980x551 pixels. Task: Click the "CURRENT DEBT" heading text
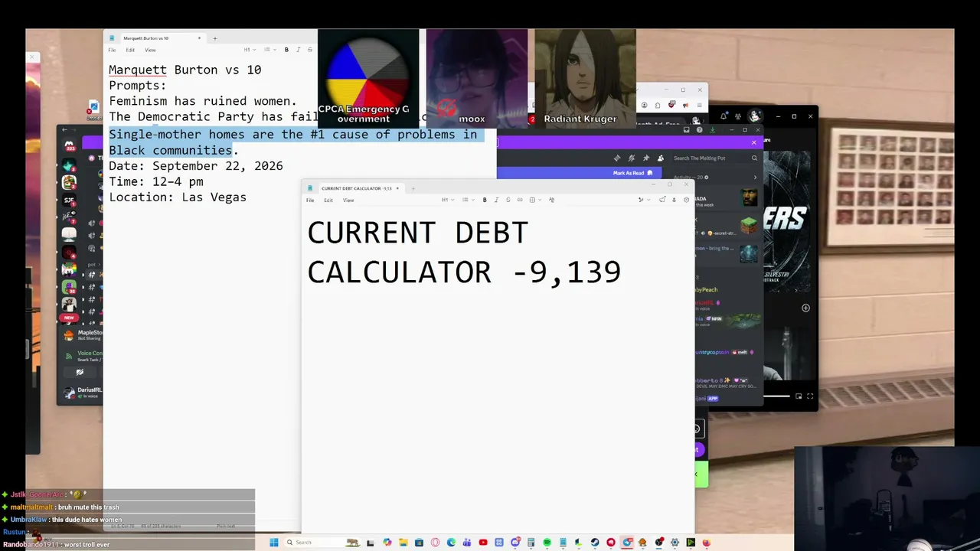pyautogui.click(x=418, y=233)
